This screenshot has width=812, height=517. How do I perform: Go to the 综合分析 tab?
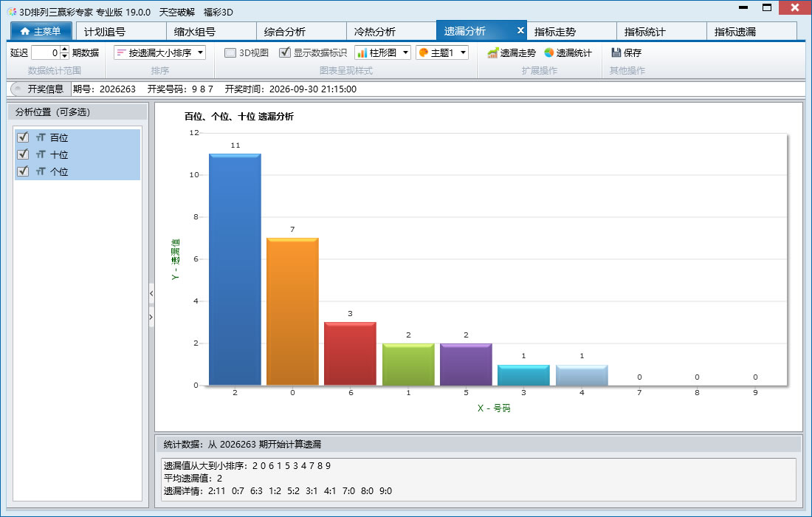pyautogui.click(x=301, y=31)
